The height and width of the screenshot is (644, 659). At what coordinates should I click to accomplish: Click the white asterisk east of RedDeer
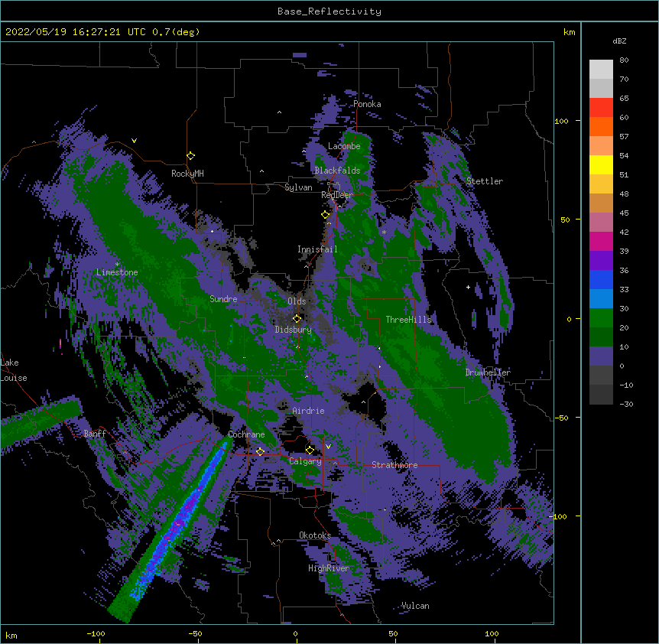[x=384, y=233]
